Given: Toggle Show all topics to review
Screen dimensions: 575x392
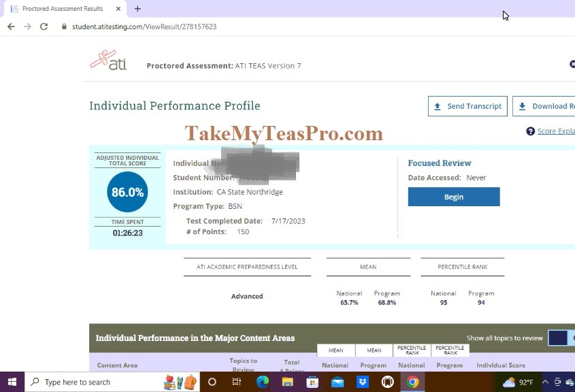Looking at the screenshot, I should tap(561, 338).
